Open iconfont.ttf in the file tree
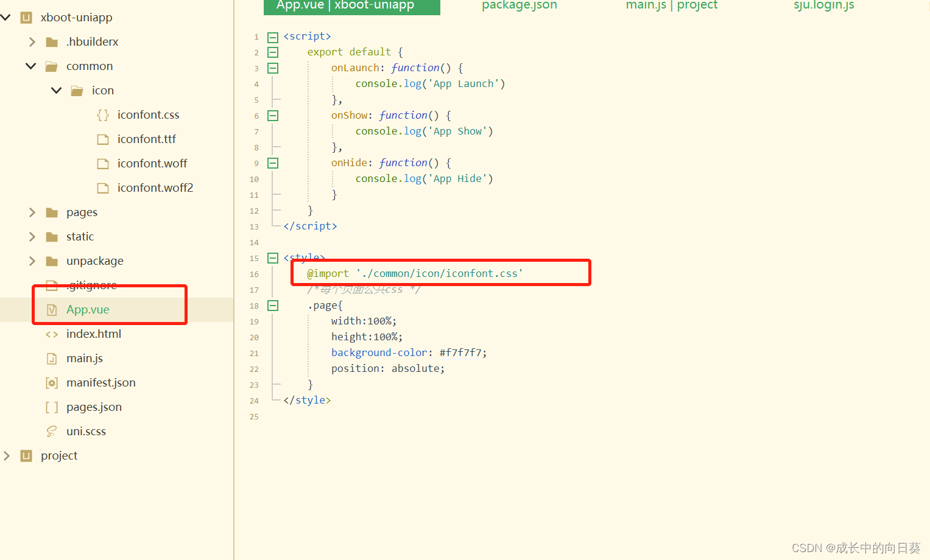Image resolution: width=930 pixels, height=560 pixels. (x=147, y=139)
